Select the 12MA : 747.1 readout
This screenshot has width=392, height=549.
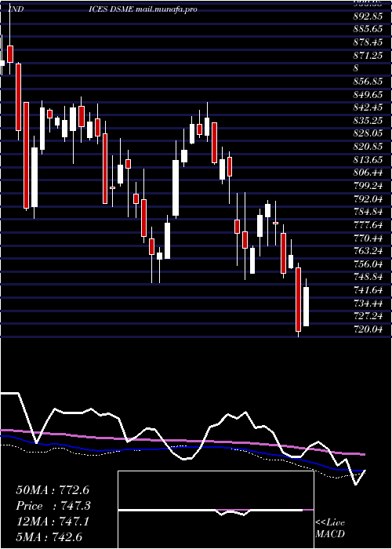coord(53,522)
